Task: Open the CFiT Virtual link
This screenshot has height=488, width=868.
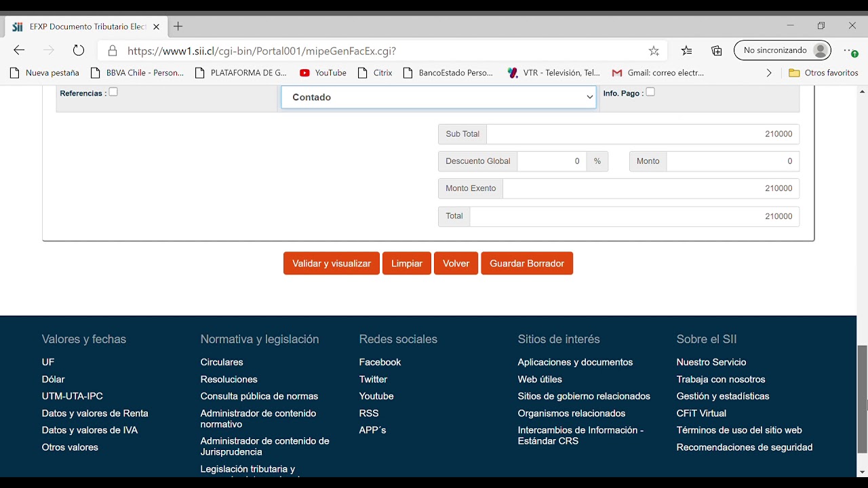Action: pyautogui.click(x=701, y=413)
